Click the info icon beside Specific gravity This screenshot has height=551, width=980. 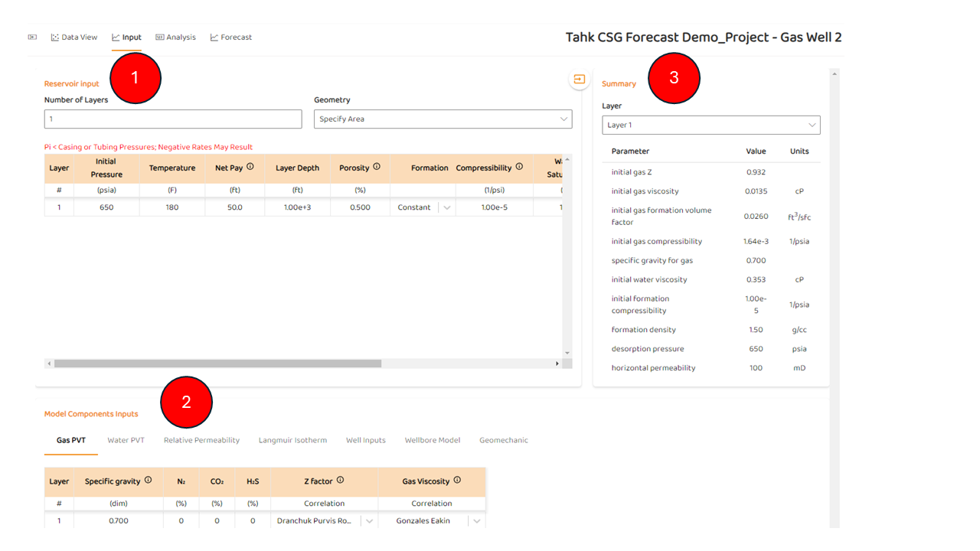pos(149,481)
